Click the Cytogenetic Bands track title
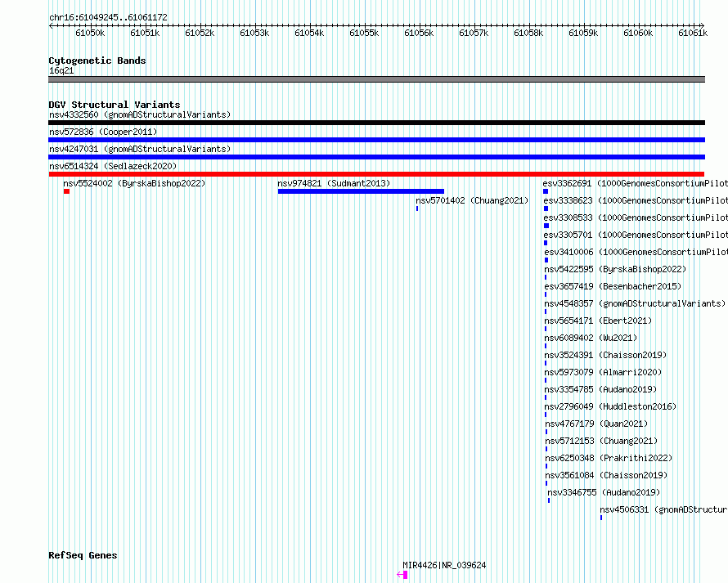 point(97,61)
